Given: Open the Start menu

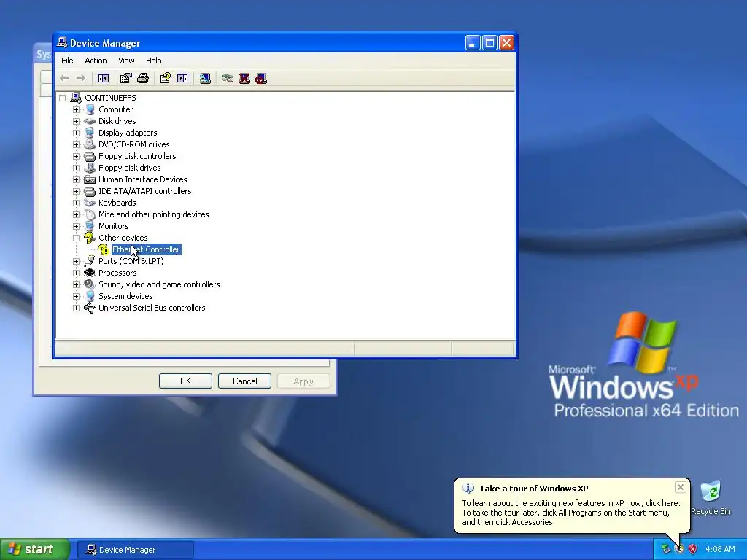Looking at the screenshot, I should point(35,550).
